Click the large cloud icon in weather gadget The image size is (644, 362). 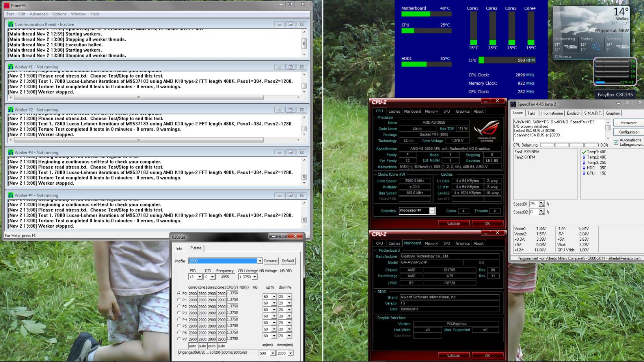tap(575, 20)
